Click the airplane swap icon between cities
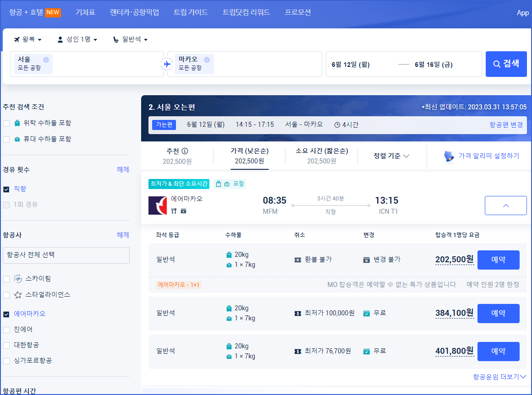The height and width of the screenshot is (395, 532). (167, 64)
